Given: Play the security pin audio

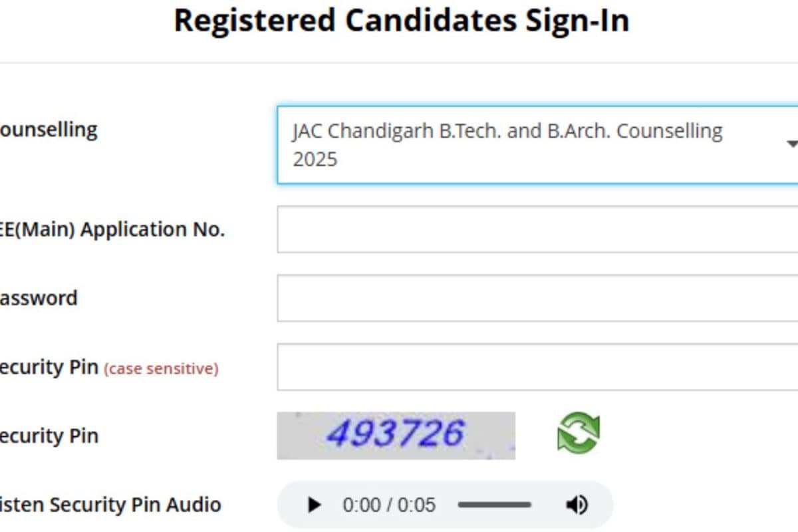Looking at the screenshot, I should (x=314, y=505).
